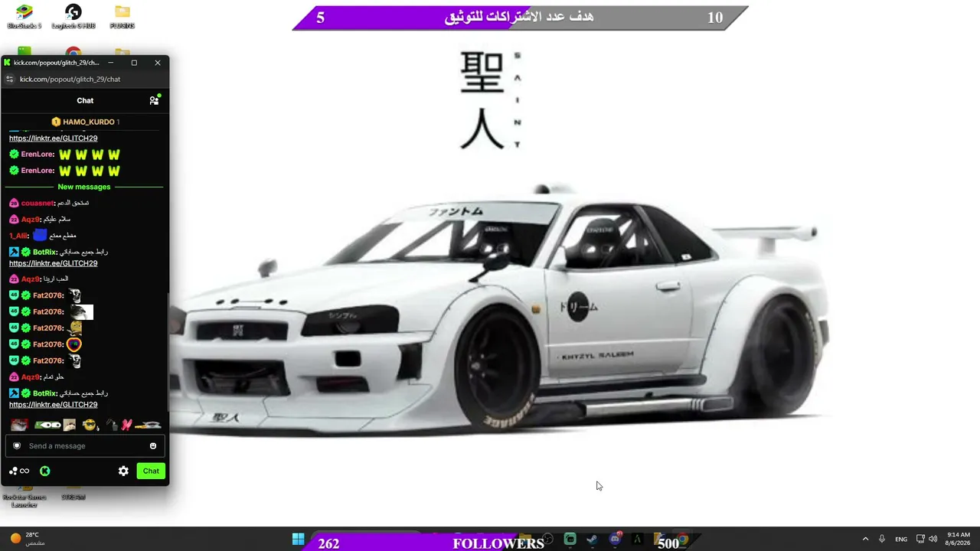Viewport: 980px width, 551px height.
Task: Select the first quick emote
Action: pyautogui.click(x=19, y=425)
